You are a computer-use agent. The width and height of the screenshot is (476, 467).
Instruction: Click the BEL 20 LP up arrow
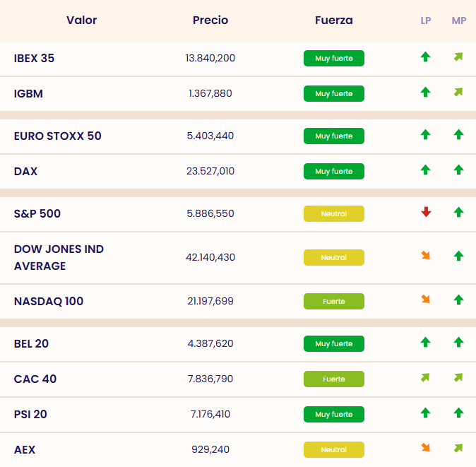[x=425, y=342]
